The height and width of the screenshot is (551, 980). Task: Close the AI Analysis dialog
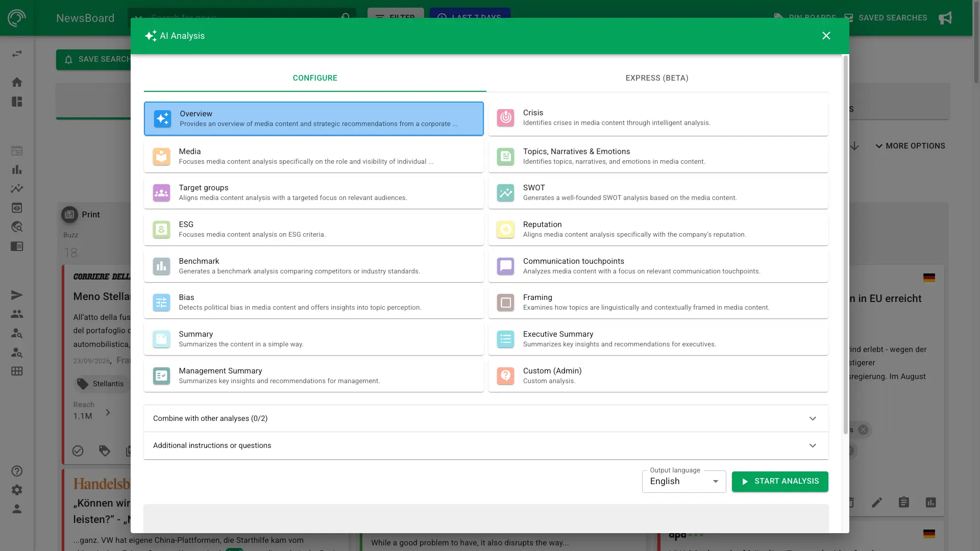point(826,36)
